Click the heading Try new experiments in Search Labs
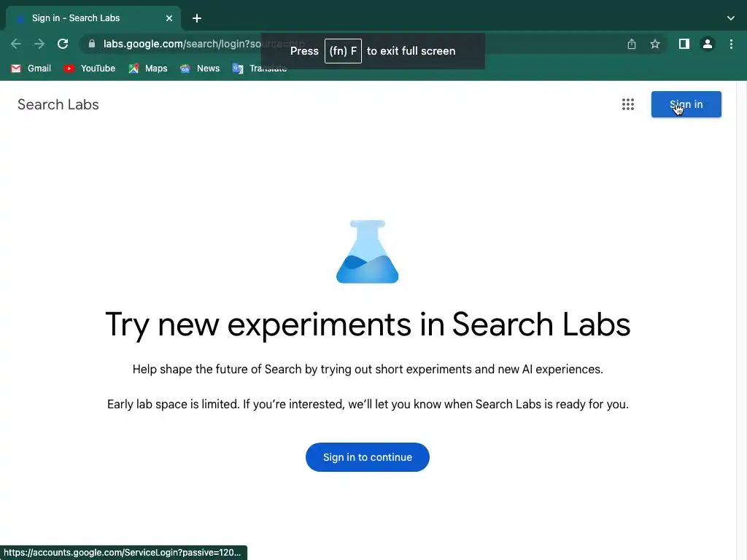 [x=368, y=324]
